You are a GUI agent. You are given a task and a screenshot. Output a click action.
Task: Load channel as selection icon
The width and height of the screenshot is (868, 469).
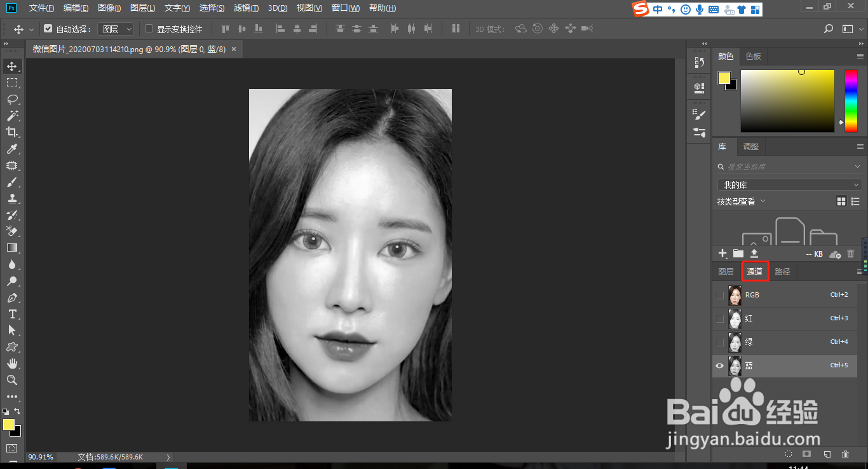coord(789,454)
